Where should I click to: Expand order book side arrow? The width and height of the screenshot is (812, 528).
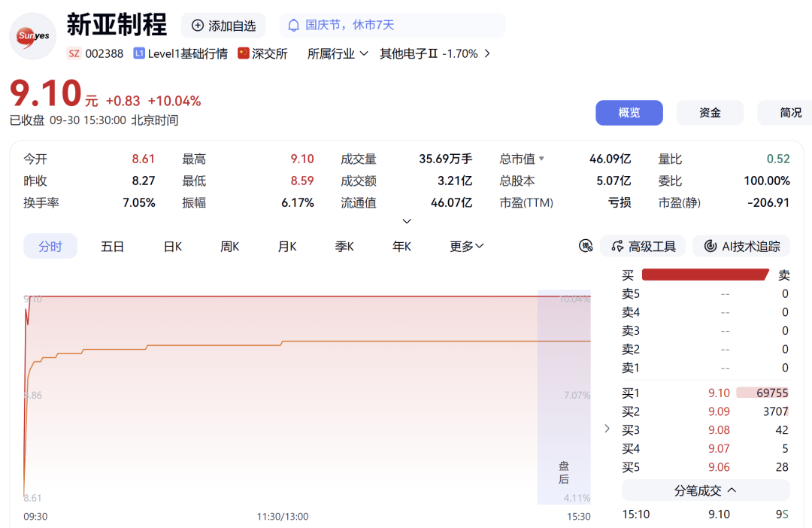607,429
